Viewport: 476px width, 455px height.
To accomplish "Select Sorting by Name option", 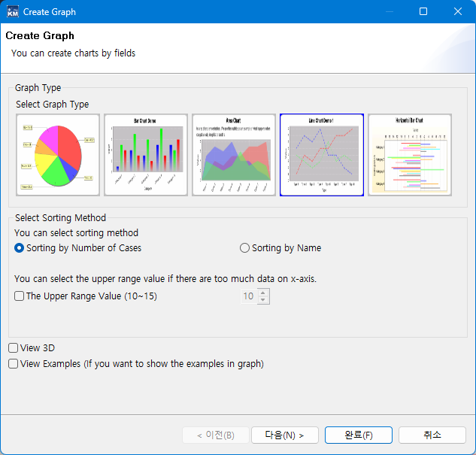I will (244, 248).
